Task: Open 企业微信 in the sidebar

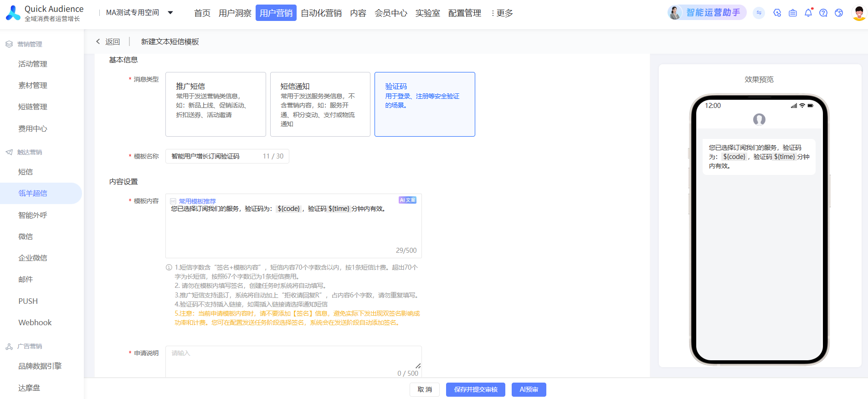Action: [x=33, y=258]
